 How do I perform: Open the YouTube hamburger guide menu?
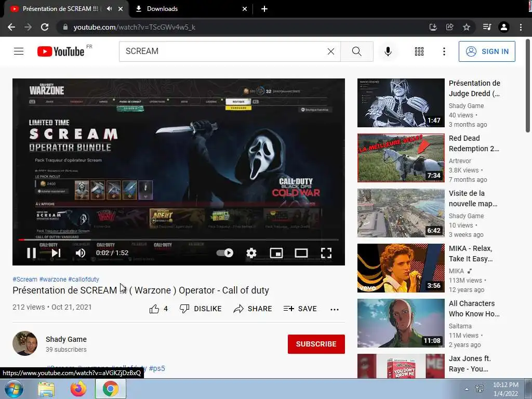point(19,51)
